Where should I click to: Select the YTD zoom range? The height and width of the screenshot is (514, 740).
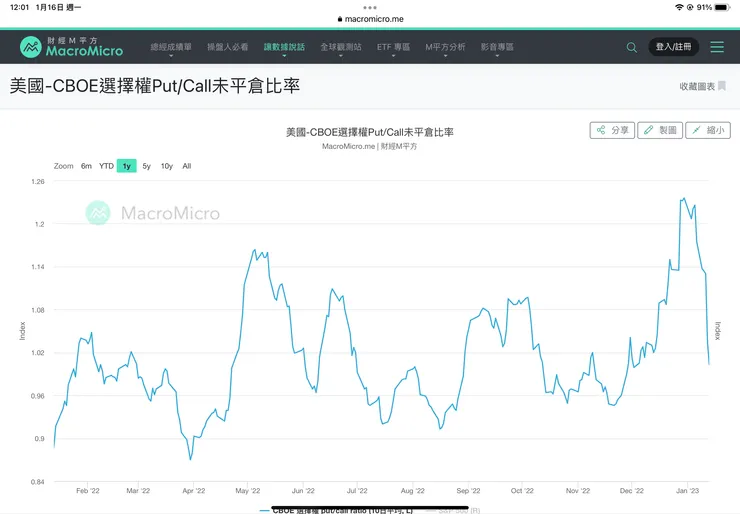[106, 166]
